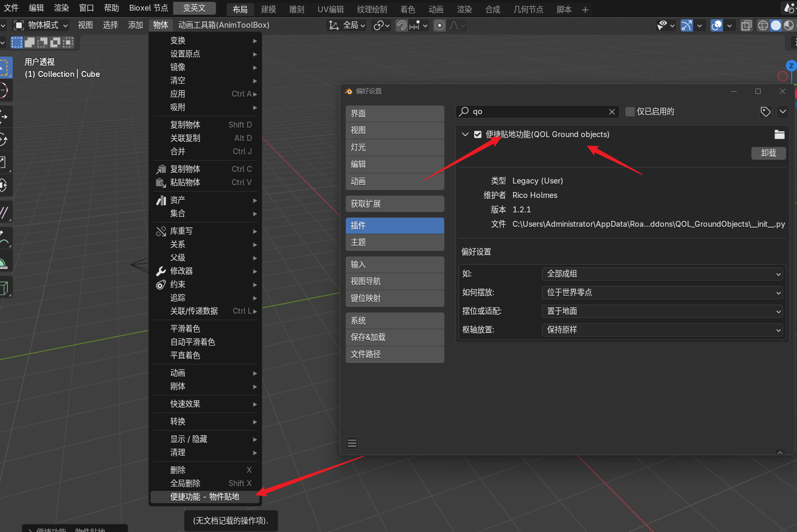The width and height of the screenshot is (797, 532).
Task: Set selection mode to extend
Action: (30, 42)
